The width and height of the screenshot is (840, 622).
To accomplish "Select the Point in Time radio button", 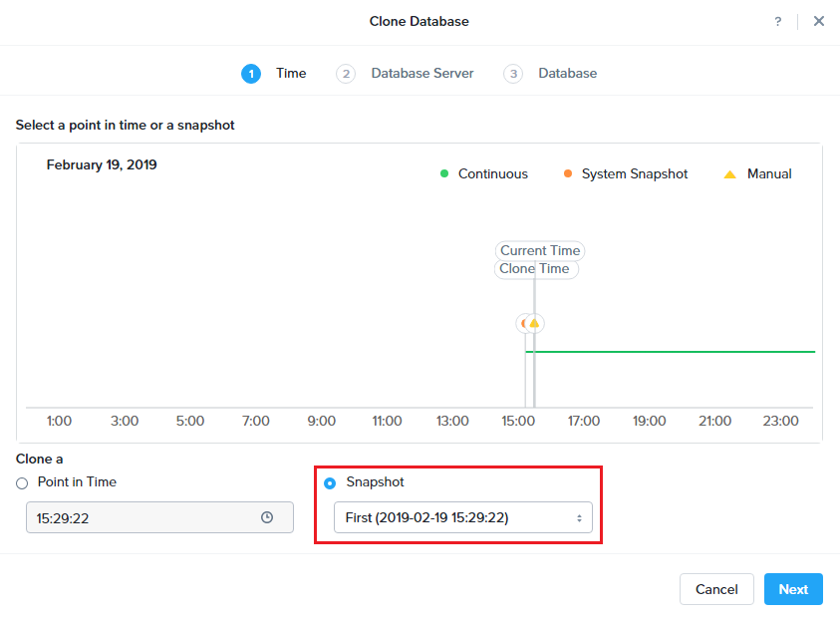I will click(22, 483).
